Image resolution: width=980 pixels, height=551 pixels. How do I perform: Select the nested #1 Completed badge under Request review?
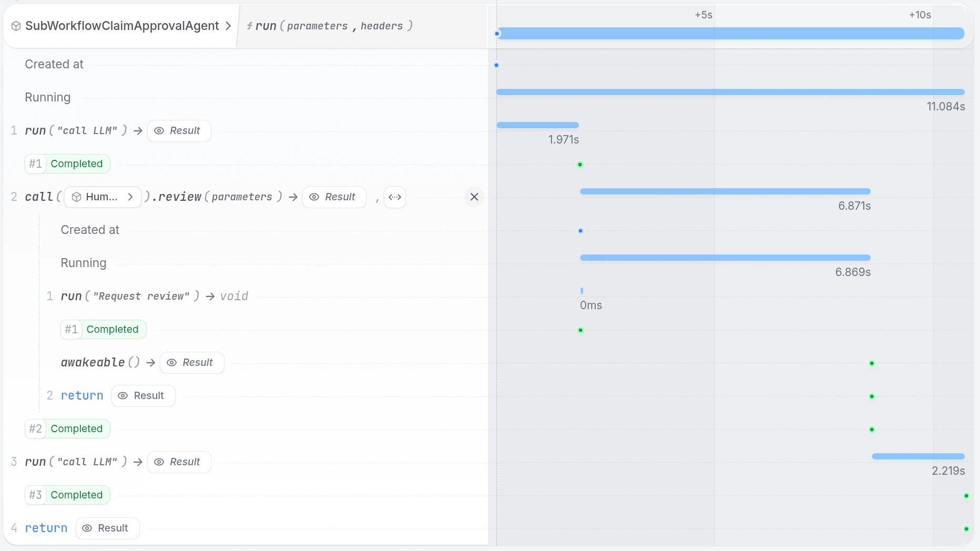pyautogui.click(x=103, y=329)
